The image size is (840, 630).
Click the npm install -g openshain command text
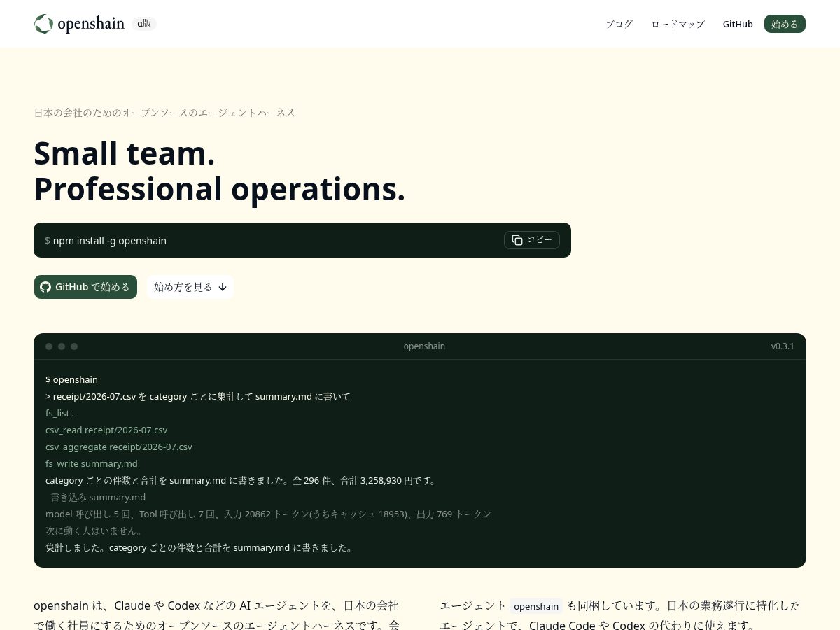[110, 241]
